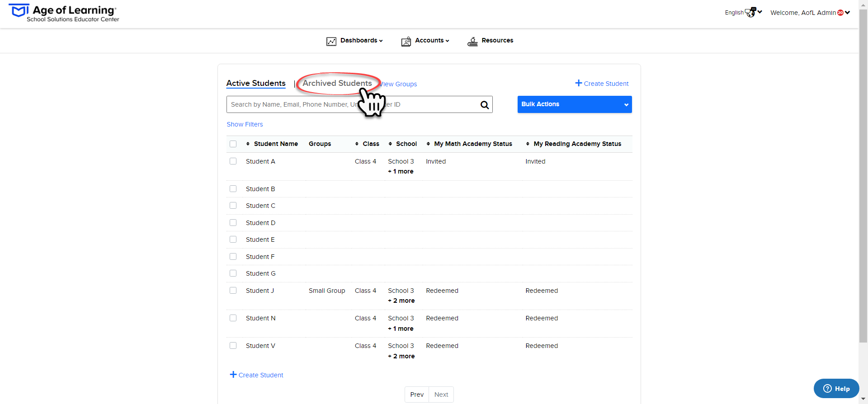Viewport: 868px width, 404px height.
Task: Click the Dashboards chart icon
Action: (331, 41)
